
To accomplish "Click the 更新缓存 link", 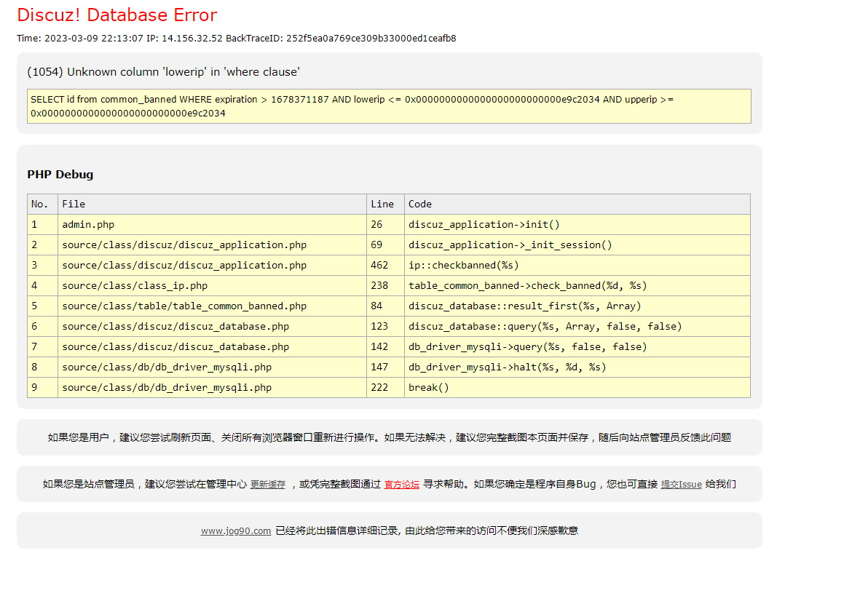I will [268, 485].
